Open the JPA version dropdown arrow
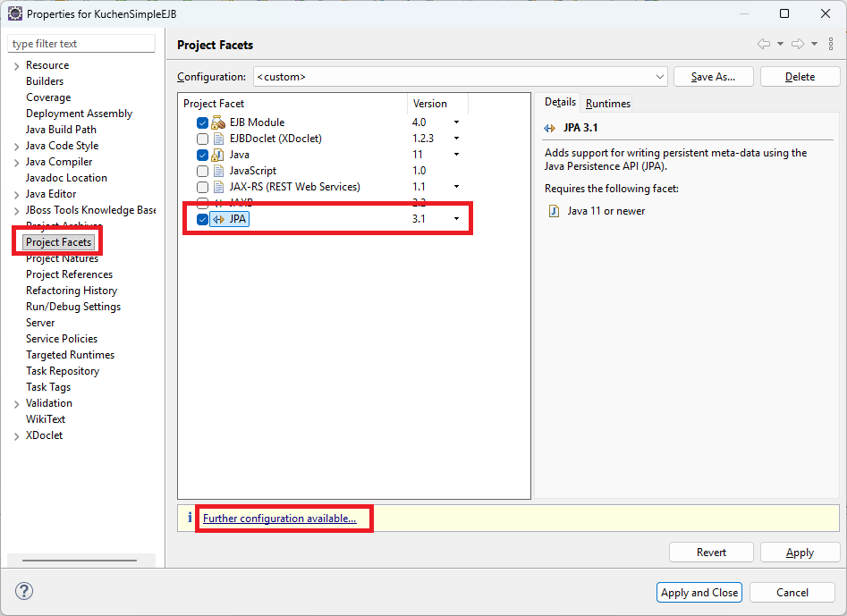The height and width of the screenshot is (616, 847). point(456,219)
